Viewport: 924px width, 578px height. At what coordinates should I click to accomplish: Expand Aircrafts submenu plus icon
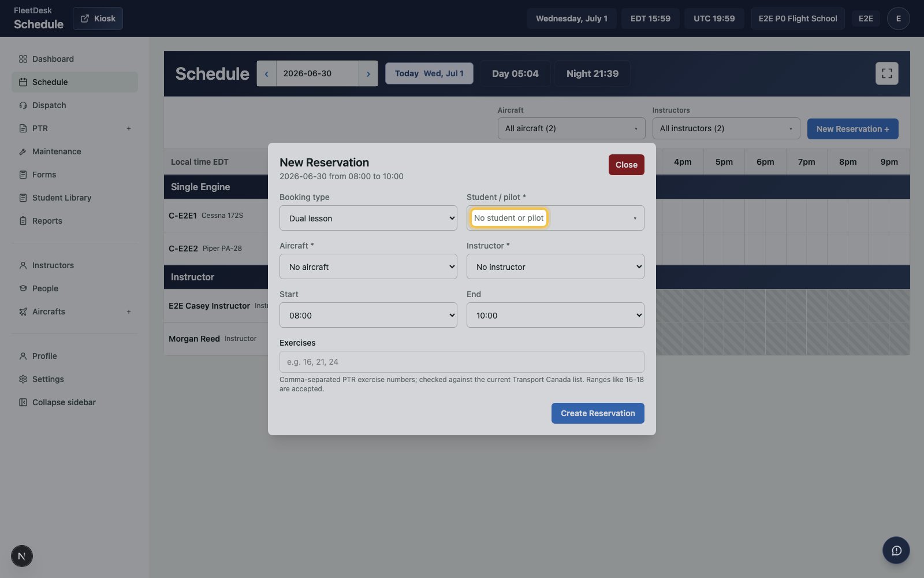pyautogui.click(x=129, y=312)
